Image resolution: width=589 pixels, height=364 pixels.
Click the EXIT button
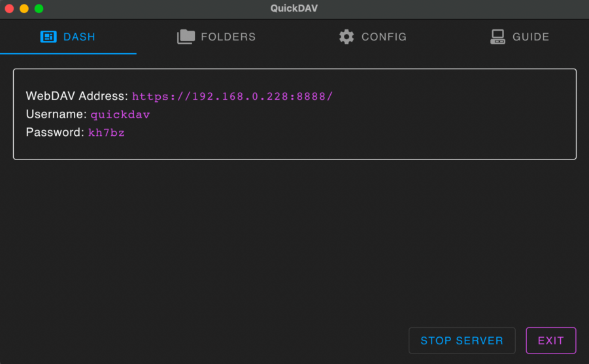pos(550,340)
